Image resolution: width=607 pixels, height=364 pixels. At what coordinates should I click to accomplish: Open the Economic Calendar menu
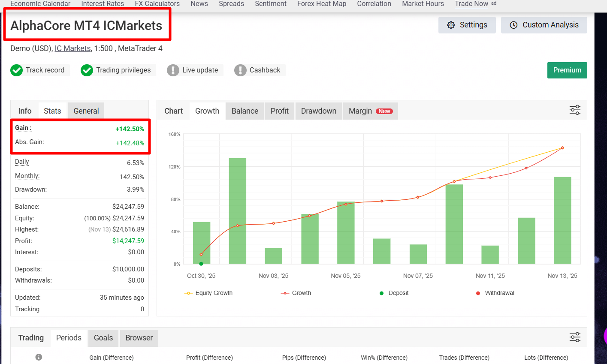[40, 4]
